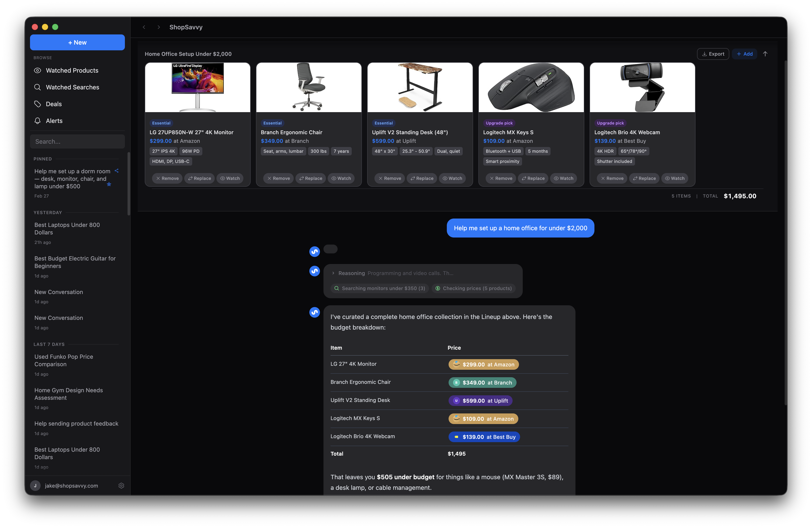Image resolution: width=812 pixels, height=528 pixels.
Task: Click the sidebar Search field
Action: click(x=77, y=141)
